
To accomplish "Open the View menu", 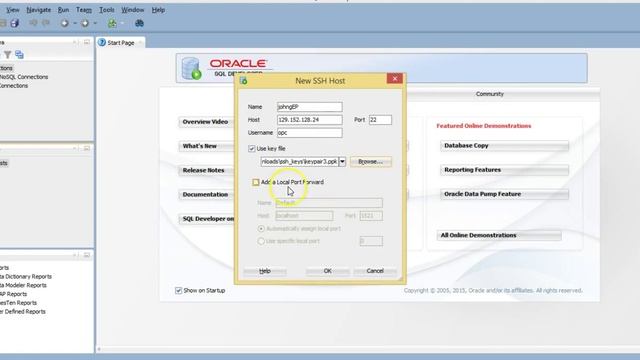I will tap(13, 10).
